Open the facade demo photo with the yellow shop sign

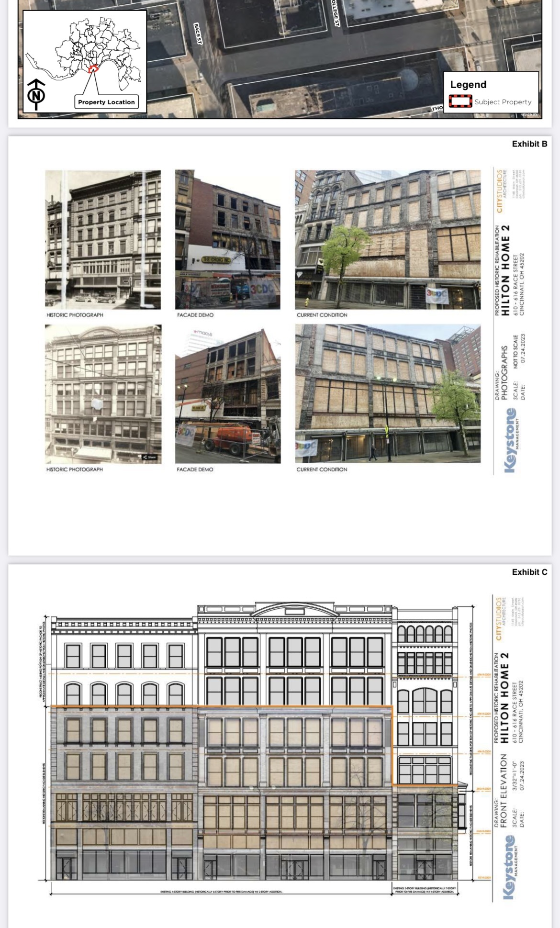(x=228, y=239)
